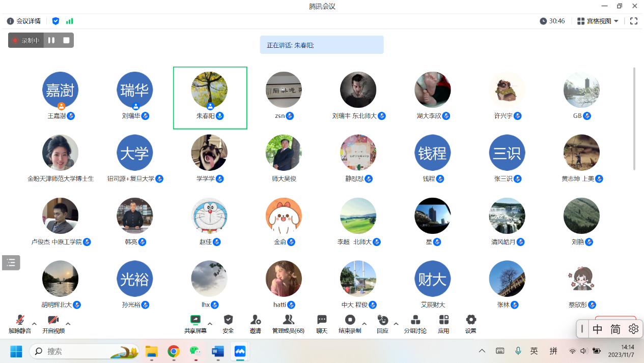The height and width of the screenshot is (363, 644).
Task: Click the 结束录制 end recording button
Action: pos(350,320)
